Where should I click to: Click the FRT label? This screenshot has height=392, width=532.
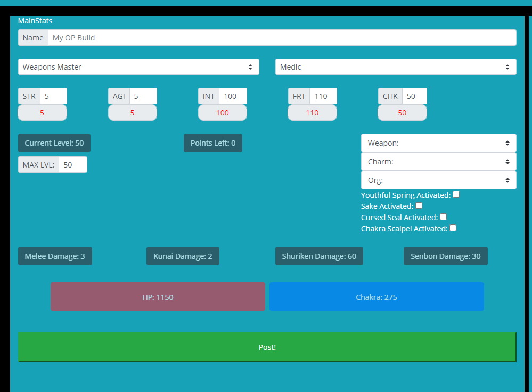tap(299, 96)
